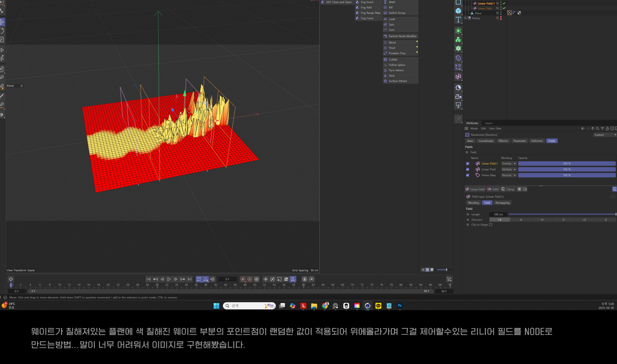Step to next frame
617x364 pixels.
pos(176,279)
